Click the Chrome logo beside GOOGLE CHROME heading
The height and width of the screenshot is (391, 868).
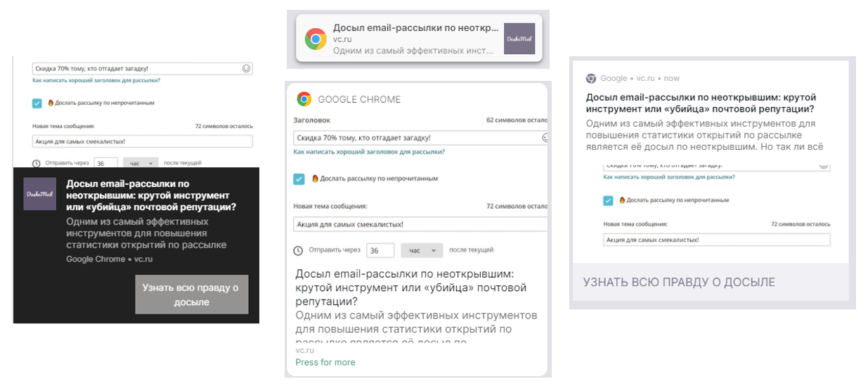click(304, 99)
